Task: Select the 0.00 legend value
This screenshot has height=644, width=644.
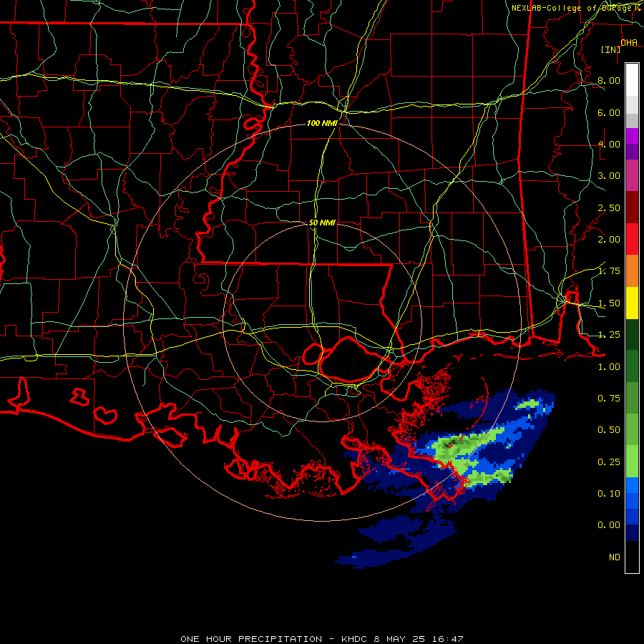Action: [609, 525]
